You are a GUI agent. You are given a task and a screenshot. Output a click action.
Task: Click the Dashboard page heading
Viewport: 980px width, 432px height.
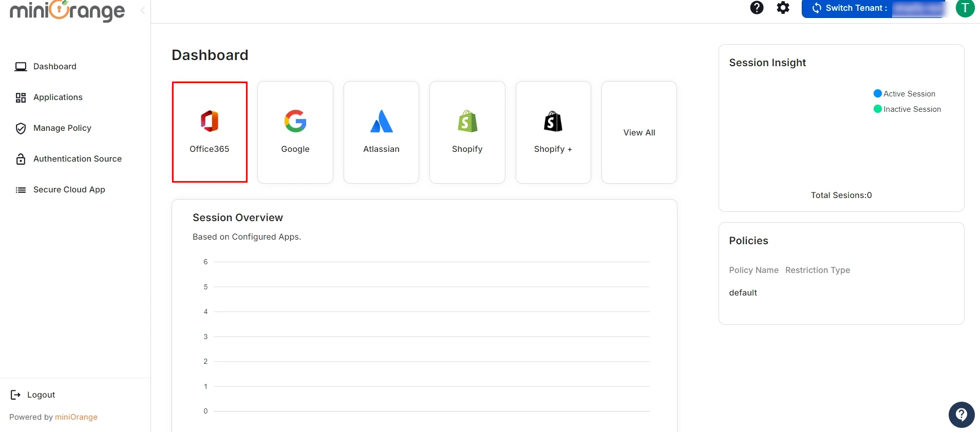(210, 55)
